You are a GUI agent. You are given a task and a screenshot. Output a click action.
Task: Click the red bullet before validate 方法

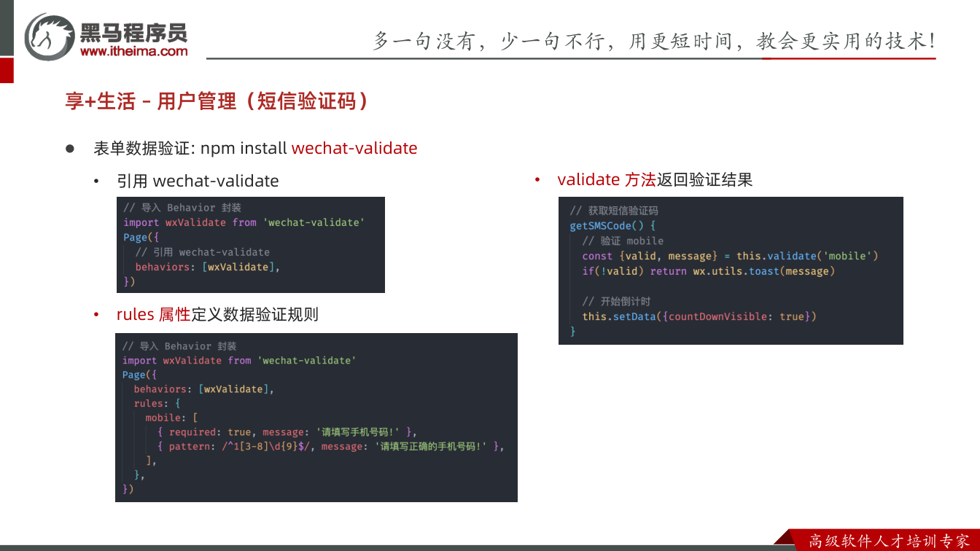pyautogui.click(x=537, y=179)
